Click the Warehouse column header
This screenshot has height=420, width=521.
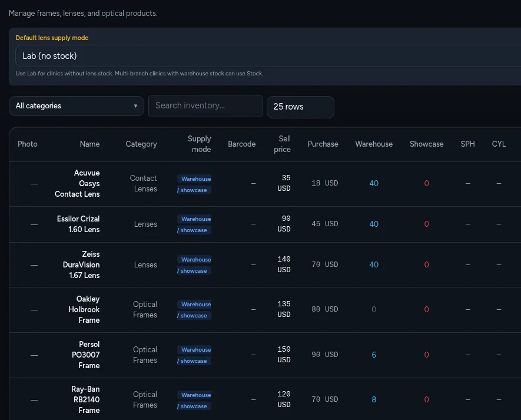click(374, 144)
